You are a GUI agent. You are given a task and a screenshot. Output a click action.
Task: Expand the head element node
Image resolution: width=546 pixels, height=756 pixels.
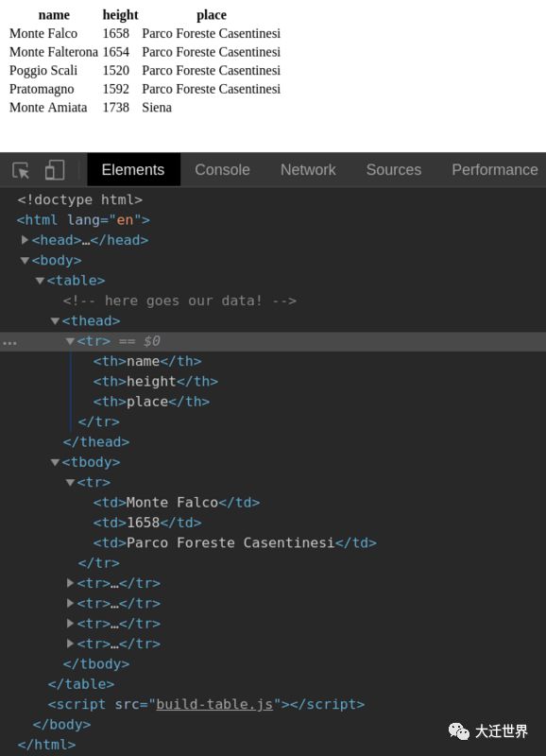point(25,240)
